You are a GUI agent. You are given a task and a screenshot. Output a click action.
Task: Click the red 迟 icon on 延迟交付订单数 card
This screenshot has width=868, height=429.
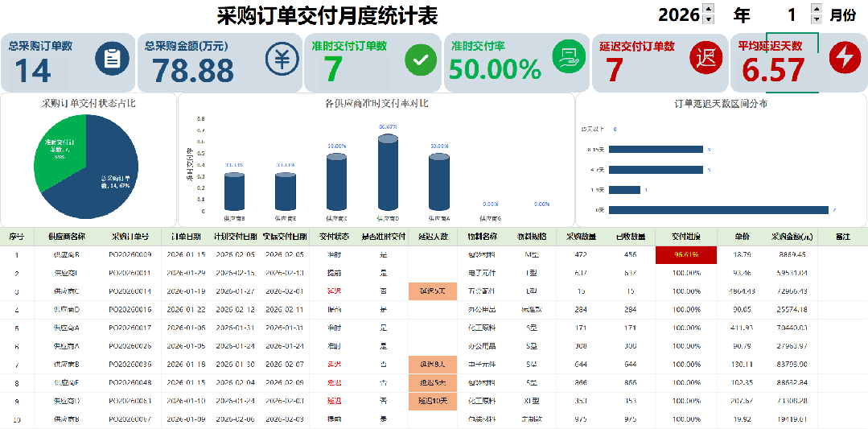(706, 57)
